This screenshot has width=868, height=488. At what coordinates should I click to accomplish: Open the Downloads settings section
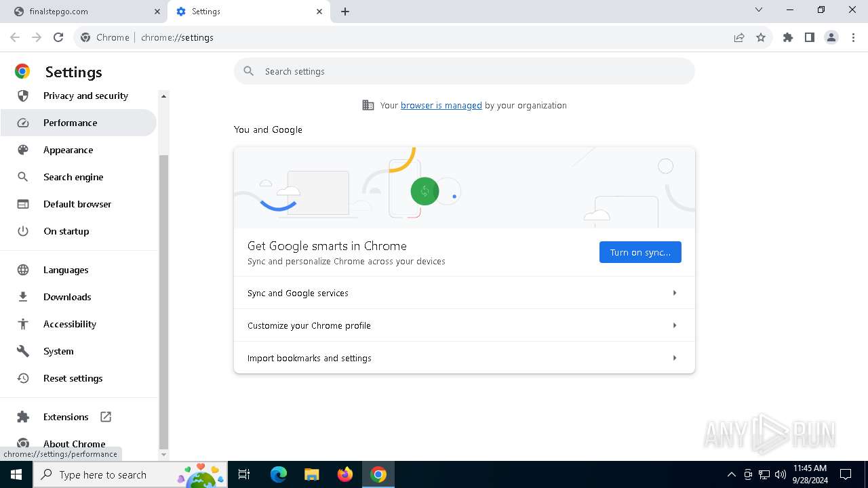tap(79, 297)
